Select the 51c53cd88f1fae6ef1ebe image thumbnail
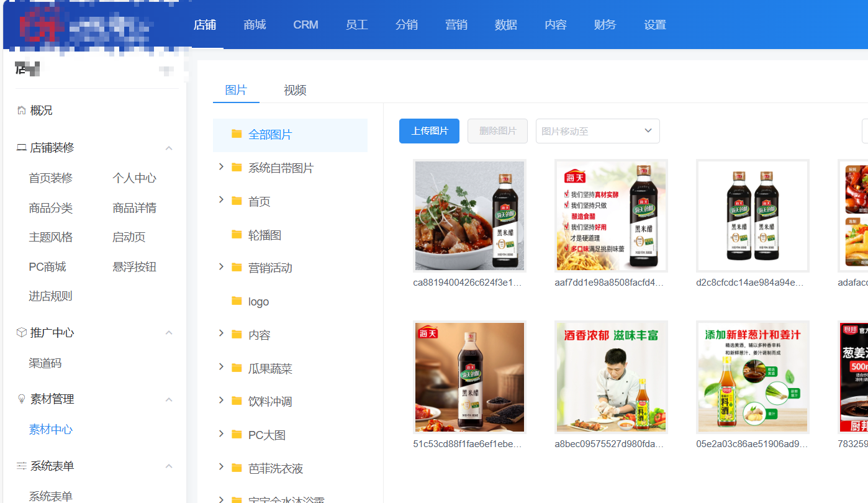 click(x=469, y=377)
